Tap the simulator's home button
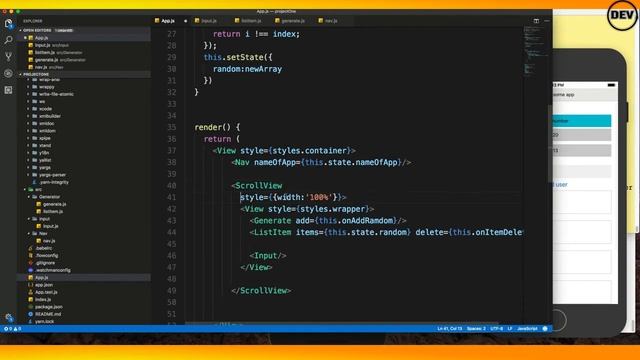 point(559,320)
